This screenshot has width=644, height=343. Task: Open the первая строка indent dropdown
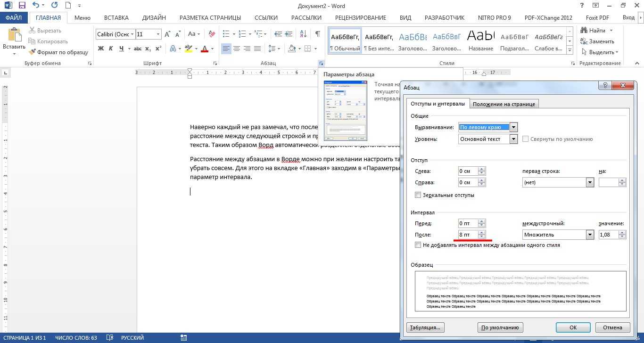[x=590, y=182]
